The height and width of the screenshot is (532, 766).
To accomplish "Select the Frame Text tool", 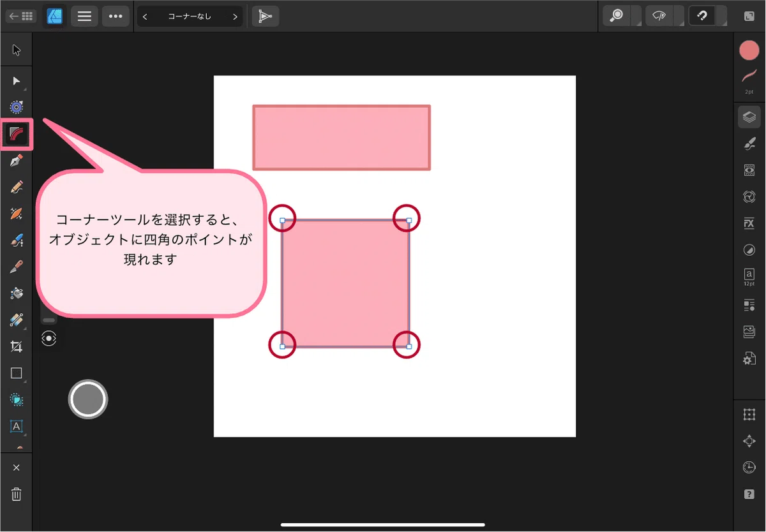I will [x=17, y=426].
